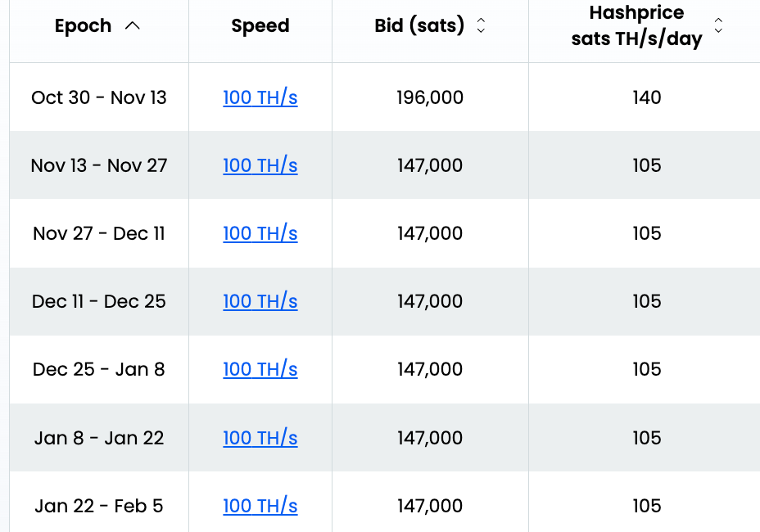Select the Nov 13 - Nov 27 epoch cell
Image resolution: width=760 pixels, height=532 pixels.
(x=99, y=166)
